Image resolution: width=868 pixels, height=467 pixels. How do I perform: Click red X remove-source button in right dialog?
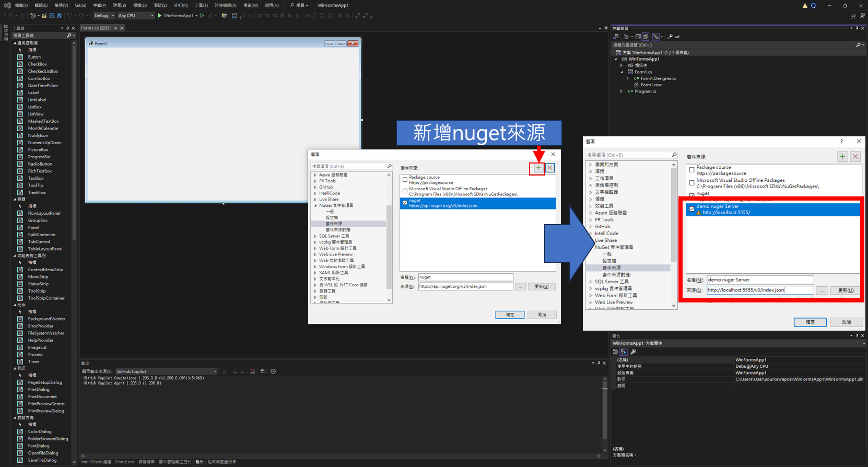855,156
